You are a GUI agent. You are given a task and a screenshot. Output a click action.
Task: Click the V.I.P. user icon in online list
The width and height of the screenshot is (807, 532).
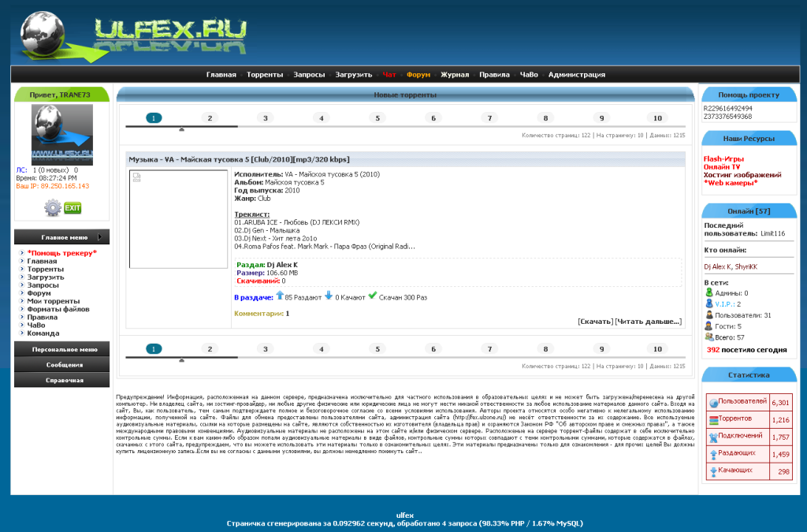709,303
